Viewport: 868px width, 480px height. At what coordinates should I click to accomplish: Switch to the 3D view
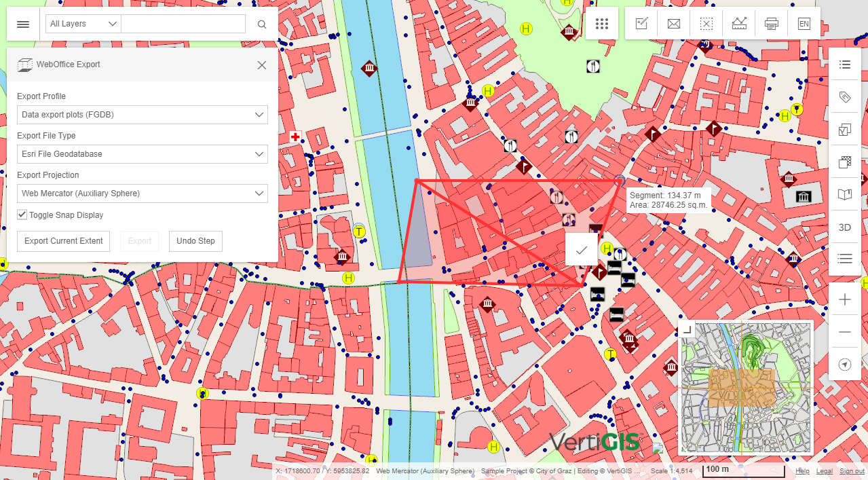[x=845, y=227]
